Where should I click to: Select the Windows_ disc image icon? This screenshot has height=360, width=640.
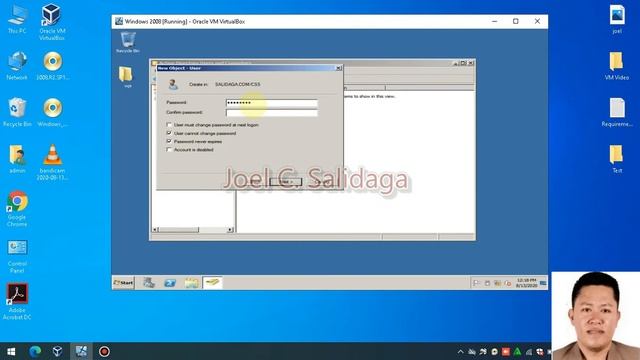[x=53, y=112]
